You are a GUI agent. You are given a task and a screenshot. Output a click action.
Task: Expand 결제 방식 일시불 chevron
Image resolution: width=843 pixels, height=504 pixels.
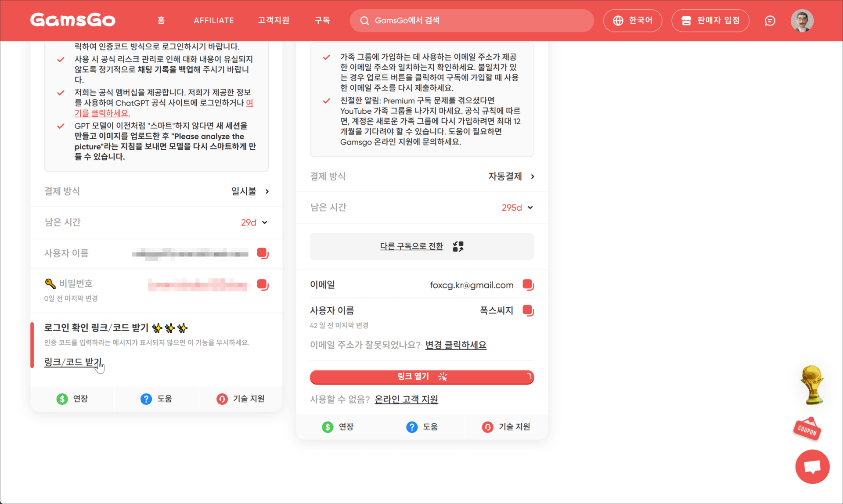[x=267, y=191]
